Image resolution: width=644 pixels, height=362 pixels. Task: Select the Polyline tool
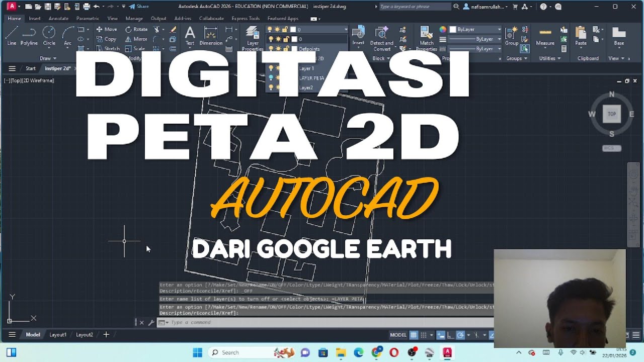(x=29, y=36)
